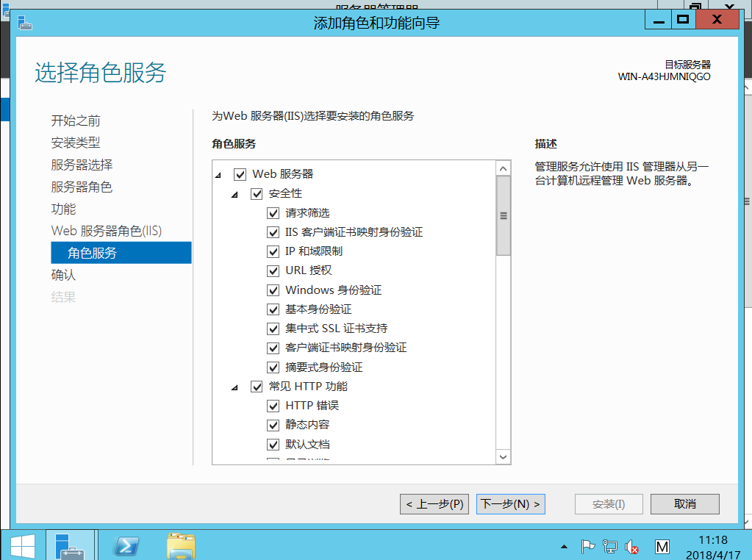Click the server name WIN-A43HJMNIQGO
752x560 pixels.
[665, 76]
